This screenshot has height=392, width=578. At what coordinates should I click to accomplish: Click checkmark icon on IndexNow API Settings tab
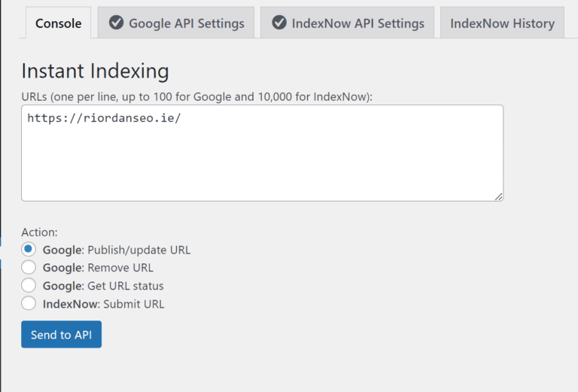click(278, 23)
